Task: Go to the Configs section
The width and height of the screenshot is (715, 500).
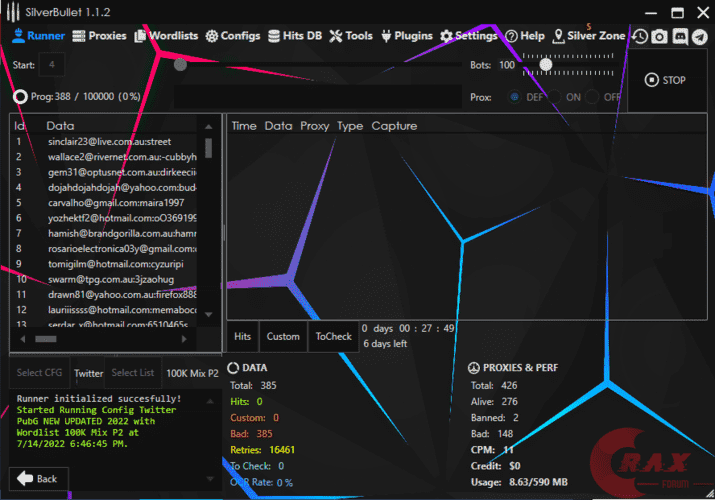Action: (x=233, y=36)
